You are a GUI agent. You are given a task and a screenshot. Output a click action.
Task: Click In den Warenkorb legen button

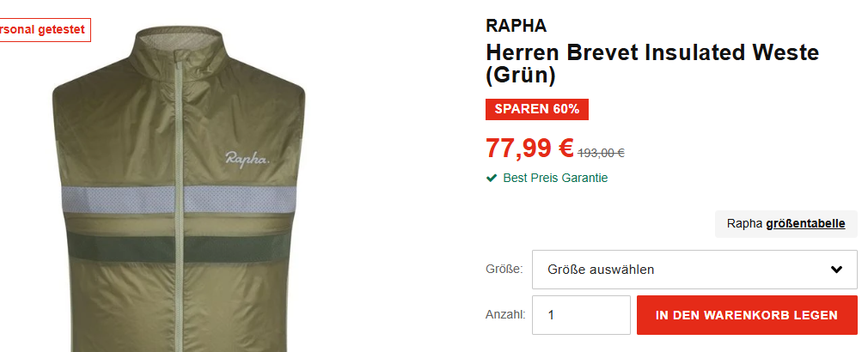point(747,315)
